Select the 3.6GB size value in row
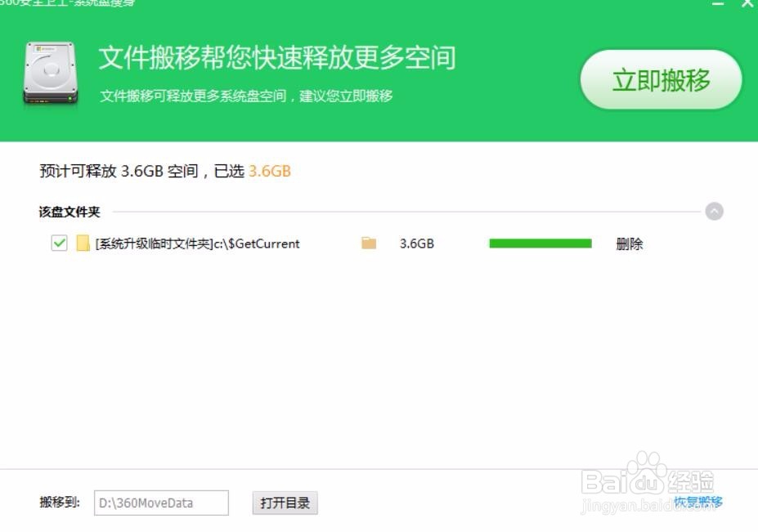The image size is (758, 532). pos(417,244)
